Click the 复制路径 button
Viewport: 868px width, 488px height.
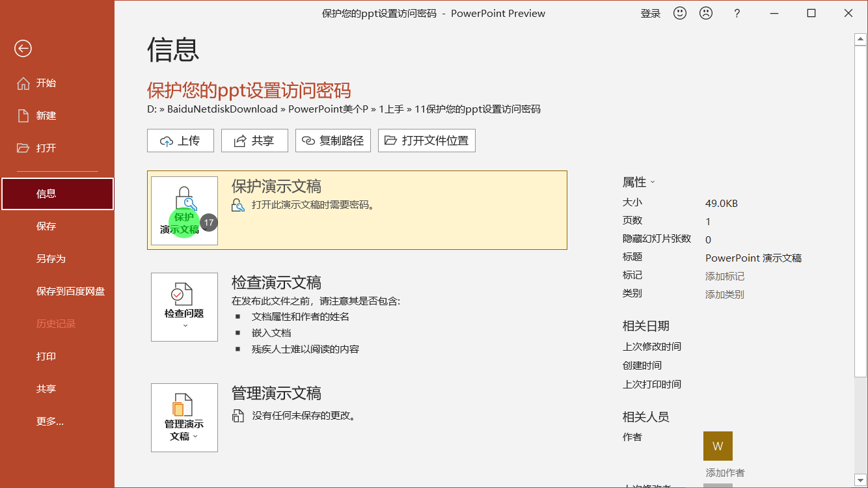coord(333,141)
